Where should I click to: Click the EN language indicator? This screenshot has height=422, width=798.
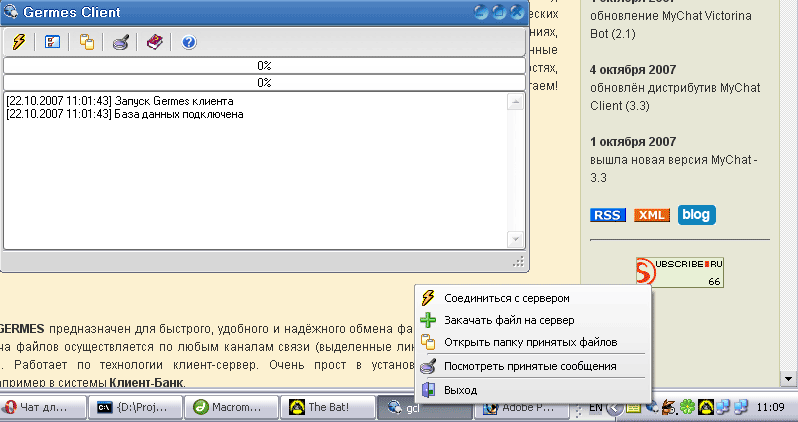pos(595,407)
